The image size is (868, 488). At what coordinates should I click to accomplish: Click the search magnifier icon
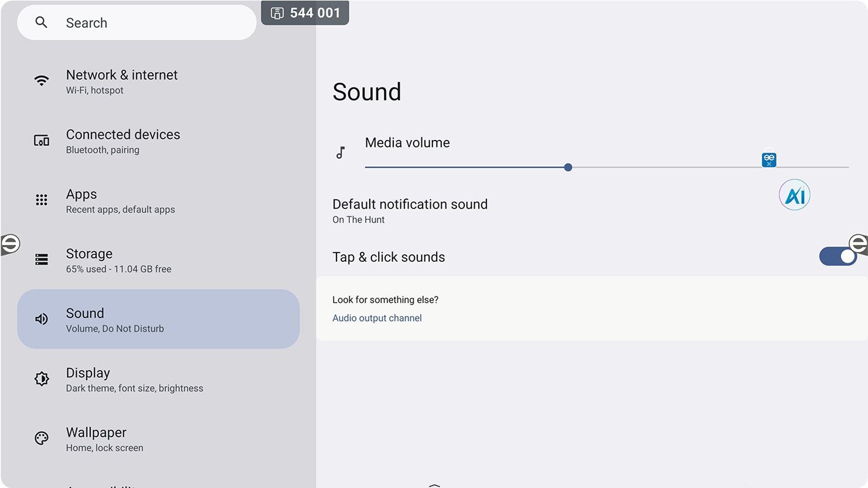(41, 22)
